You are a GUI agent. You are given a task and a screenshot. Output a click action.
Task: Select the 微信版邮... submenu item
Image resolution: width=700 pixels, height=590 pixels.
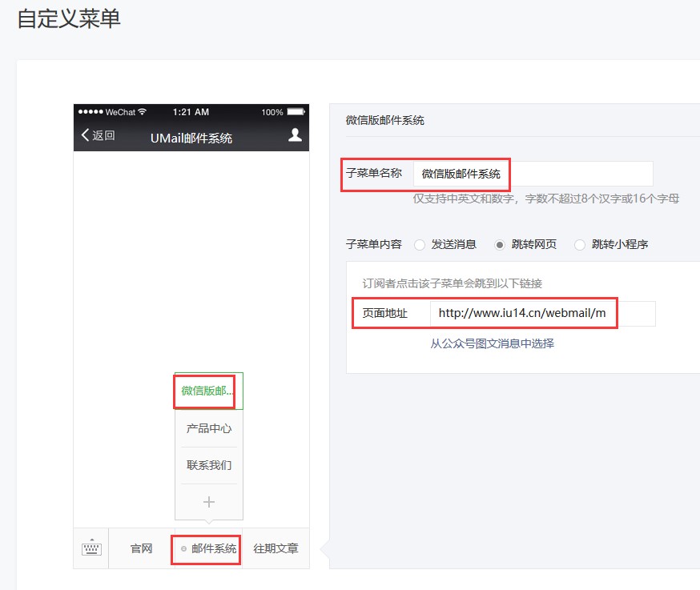(208, 391)
